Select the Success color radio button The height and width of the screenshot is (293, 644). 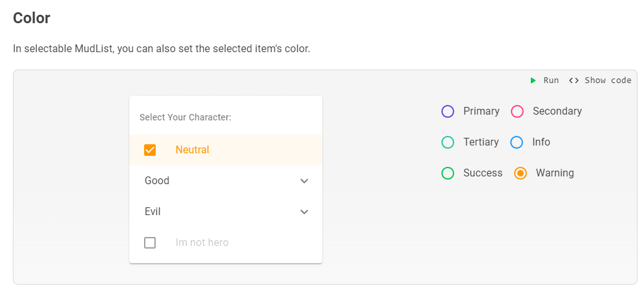pos(448,173)
